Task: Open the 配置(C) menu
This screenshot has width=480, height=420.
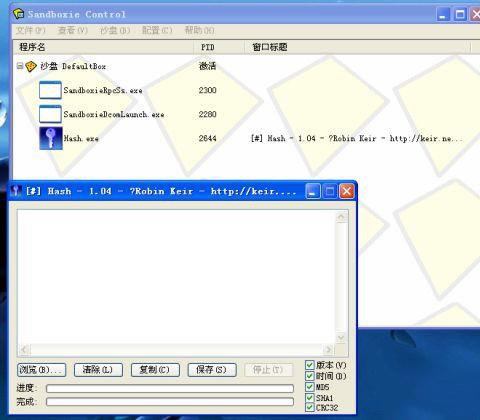Action: tap(157, 31)
